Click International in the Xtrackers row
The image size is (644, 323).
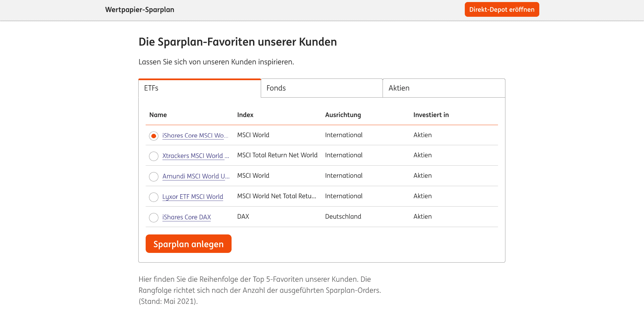[x=344, y=155]
